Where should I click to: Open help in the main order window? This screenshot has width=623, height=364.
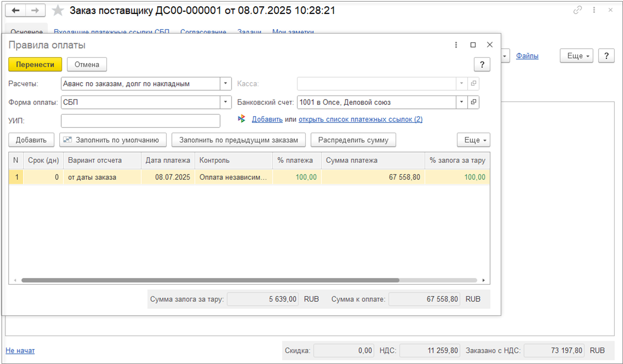click(606, 55)
